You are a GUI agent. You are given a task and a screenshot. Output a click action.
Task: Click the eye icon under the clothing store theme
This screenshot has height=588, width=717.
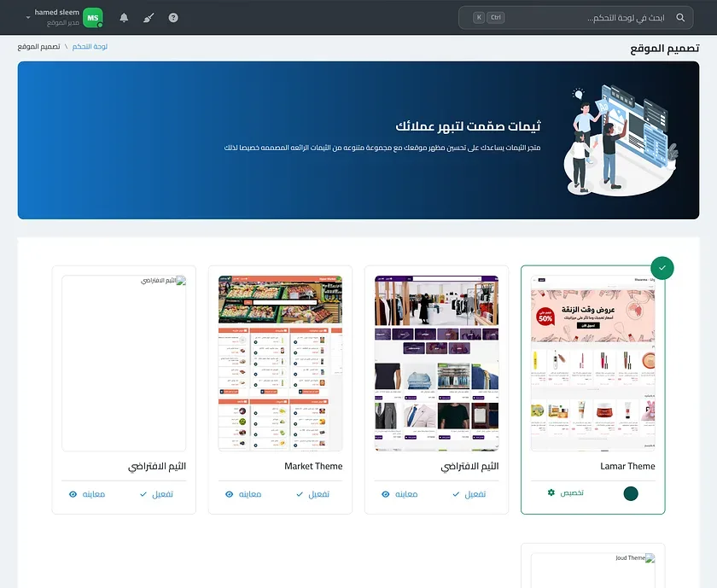click(386, 494)
